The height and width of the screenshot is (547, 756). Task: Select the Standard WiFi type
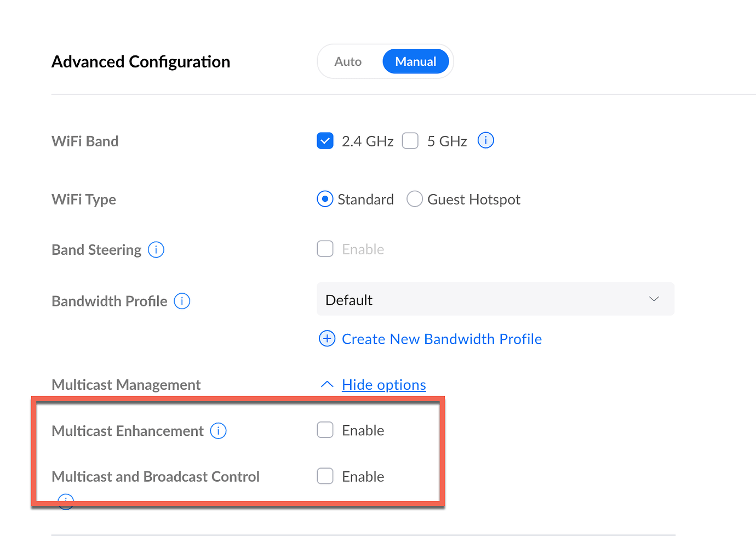325,199
